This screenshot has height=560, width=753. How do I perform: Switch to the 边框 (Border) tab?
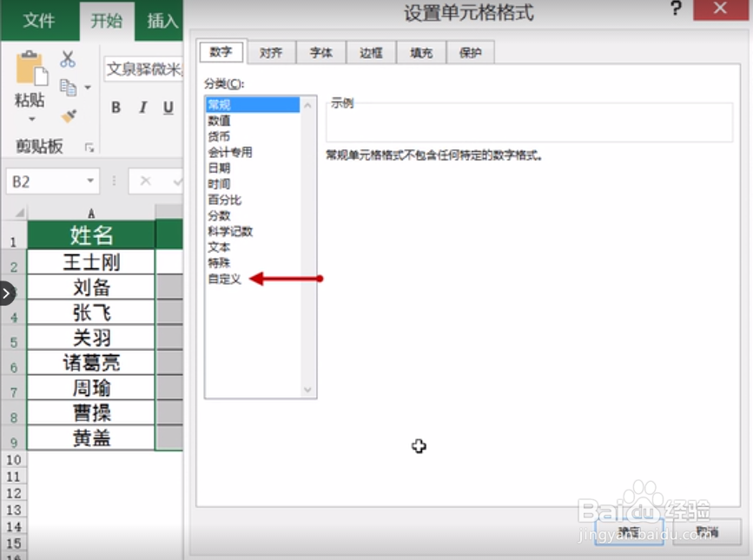[371, 52]
